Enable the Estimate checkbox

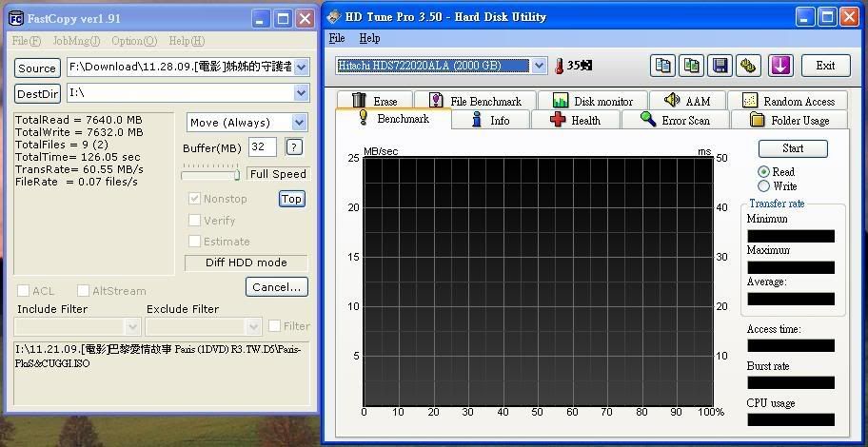194,242
